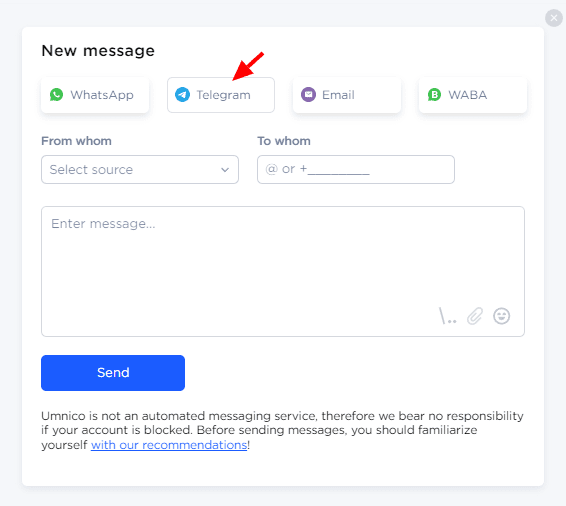The height and width of the screenshot is (506, 566).
Task: Close the New message dialog
Action: (x=554, y=18)
